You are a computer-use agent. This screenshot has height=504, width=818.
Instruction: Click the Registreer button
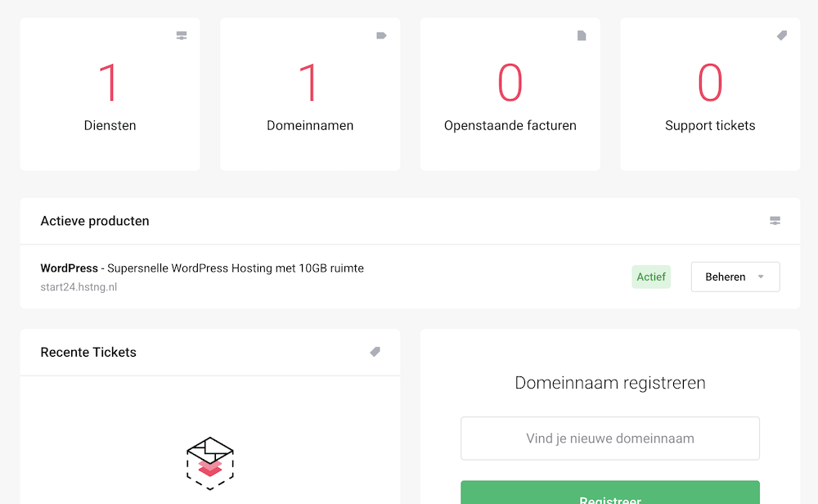click(x=610, y=497)
